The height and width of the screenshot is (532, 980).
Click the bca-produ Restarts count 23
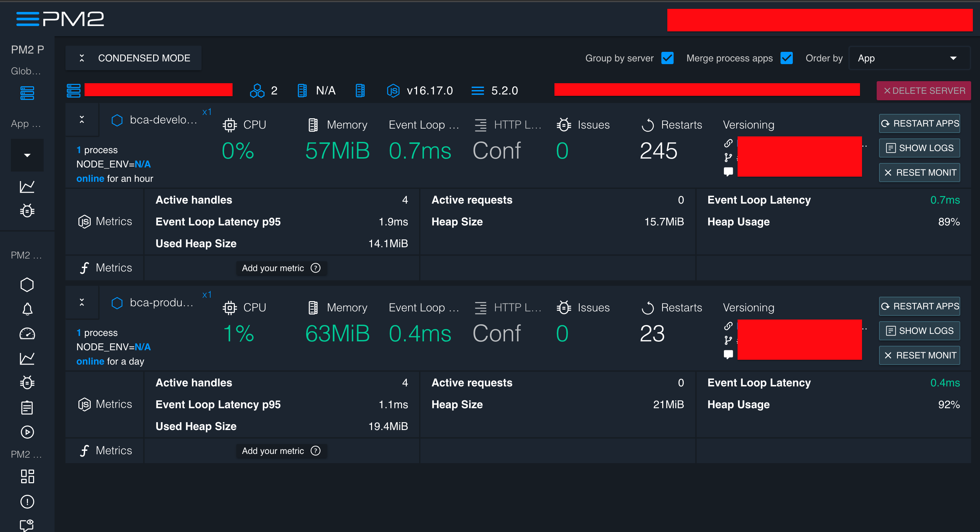click(652, 334)
